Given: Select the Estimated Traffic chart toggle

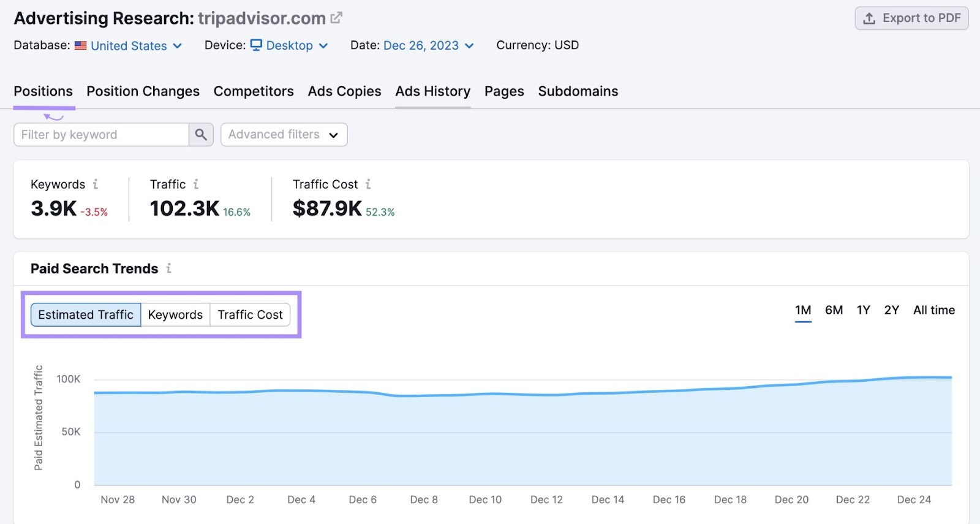Looking at the screenshot, I should (86, 315).
